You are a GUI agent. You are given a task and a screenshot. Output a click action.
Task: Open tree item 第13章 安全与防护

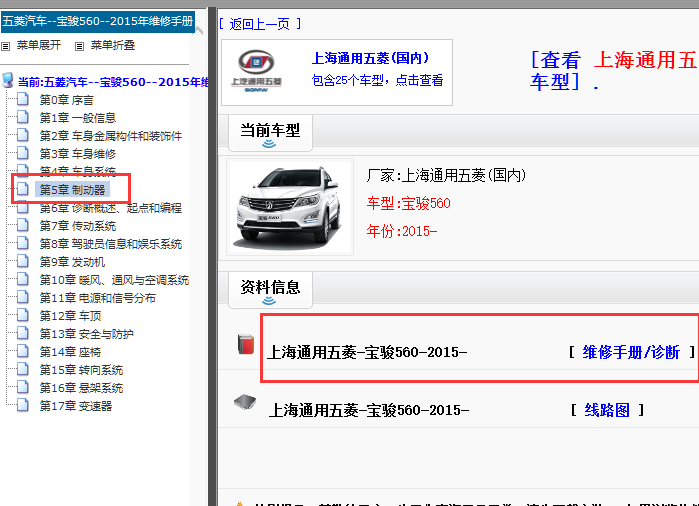tap(86, 334)
